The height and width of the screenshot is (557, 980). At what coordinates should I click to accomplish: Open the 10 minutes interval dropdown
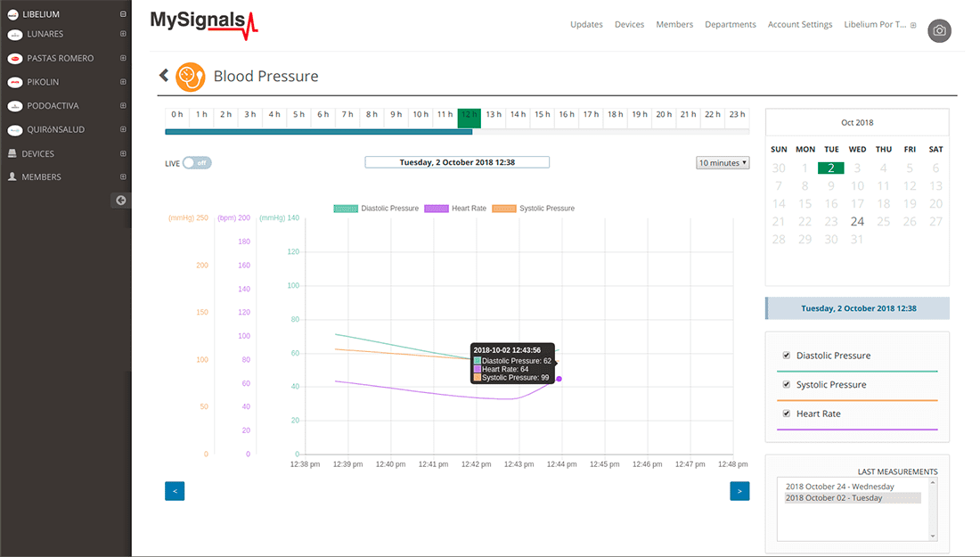[x=723, y=162]
